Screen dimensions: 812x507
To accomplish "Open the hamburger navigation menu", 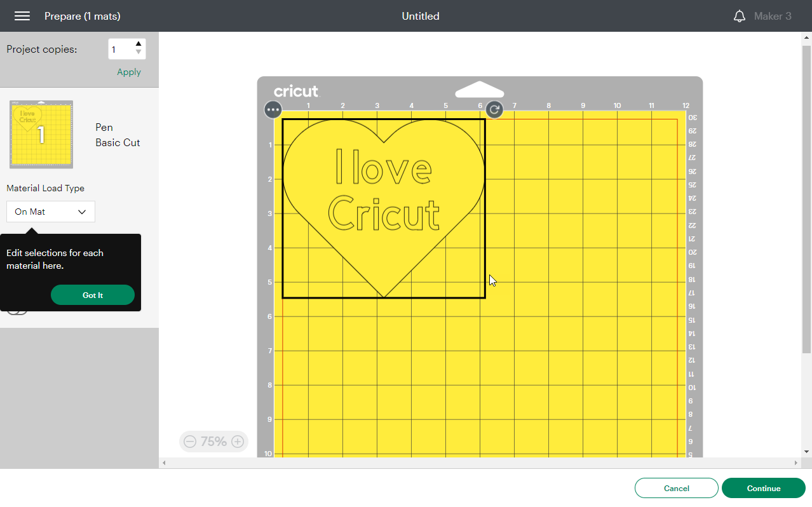I will [x=22, y=16].
